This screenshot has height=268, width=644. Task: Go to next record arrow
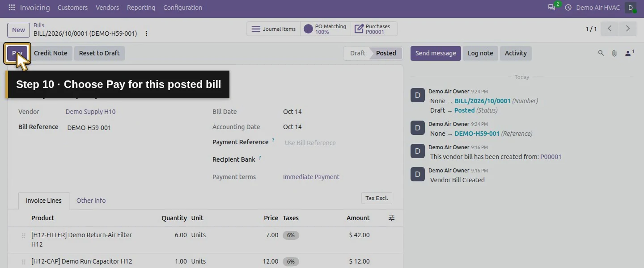627,29
